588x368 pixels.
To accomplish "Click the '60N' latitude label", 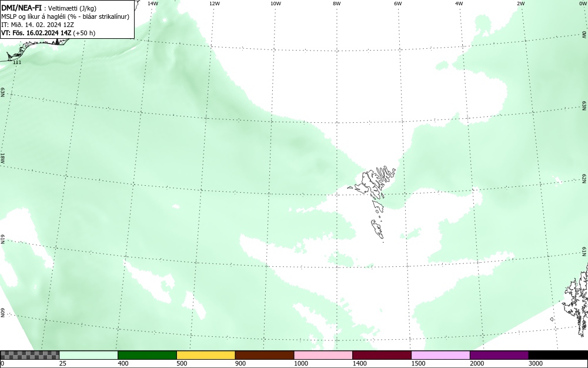I will (2, 313).
